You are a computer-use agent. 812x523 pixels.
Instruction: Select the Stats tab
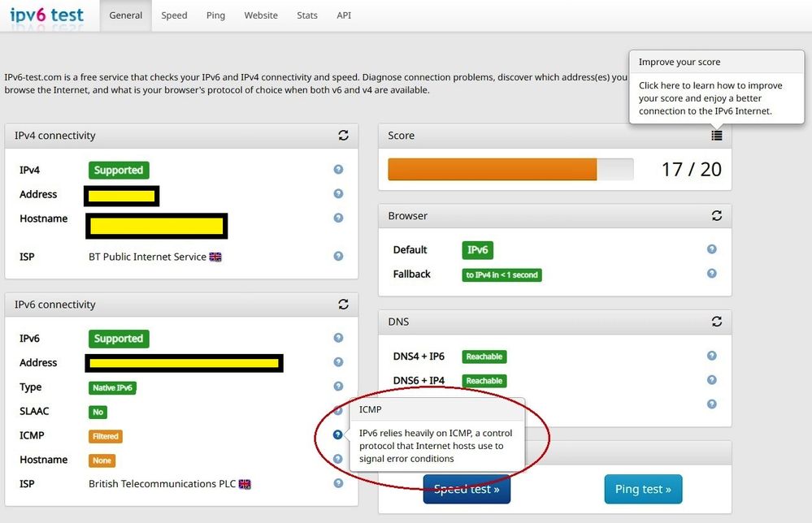[307, 15]
